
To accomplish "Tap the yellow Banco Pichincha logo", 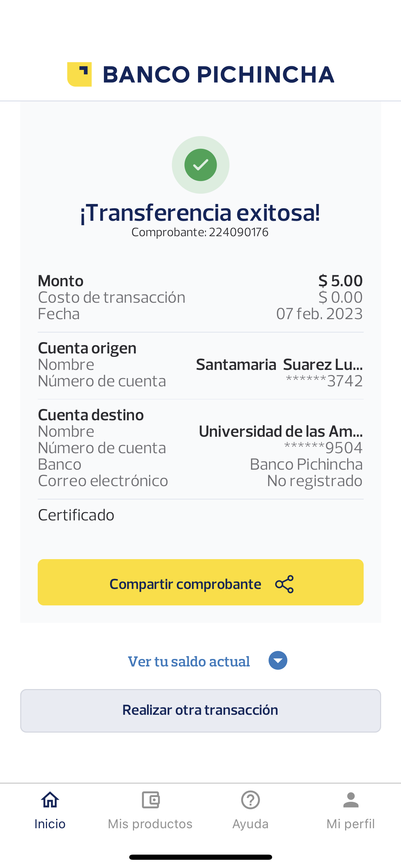I will (80, 74).
